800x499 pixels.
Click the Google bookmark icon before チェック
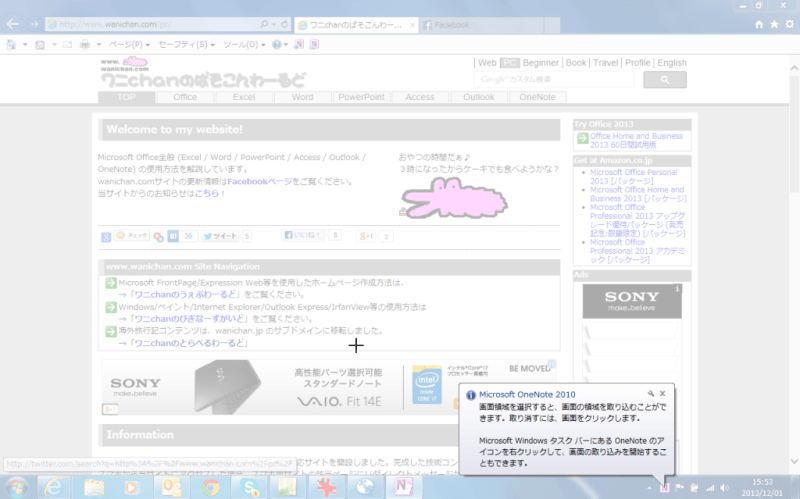pyautogui.click(x=106, y=237)
